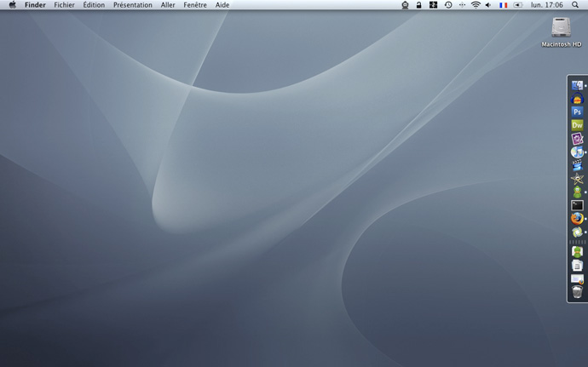
Task: Launch Dreamweaver from the dock
Action: pos(577,125)
